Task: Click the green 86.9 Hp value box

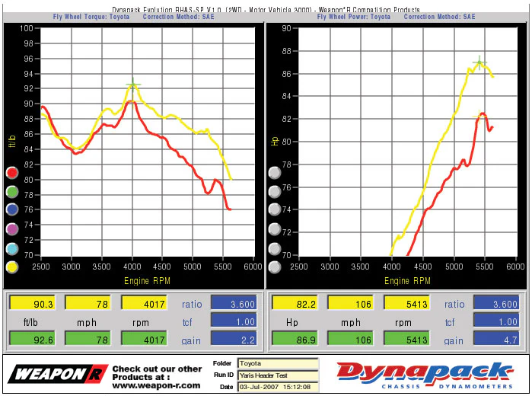Action: pyautogui.click(x=295, y=339)
